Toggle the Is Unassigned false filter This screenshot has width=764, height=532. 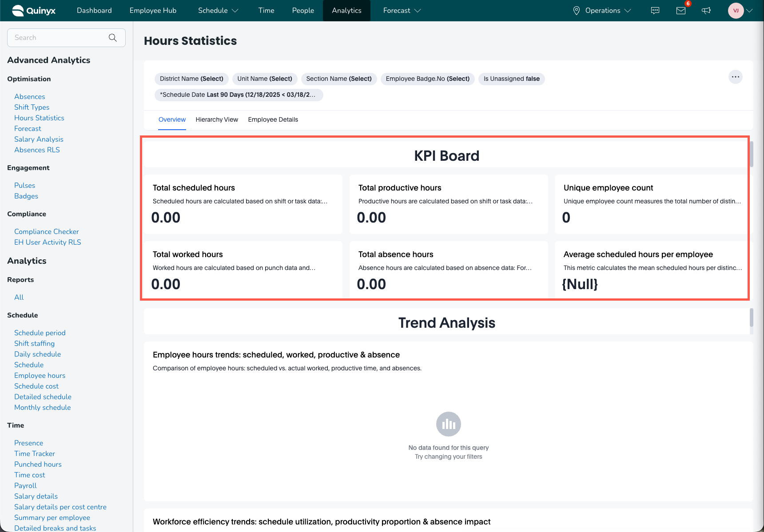pyautogui.click(x=511, y=79)
